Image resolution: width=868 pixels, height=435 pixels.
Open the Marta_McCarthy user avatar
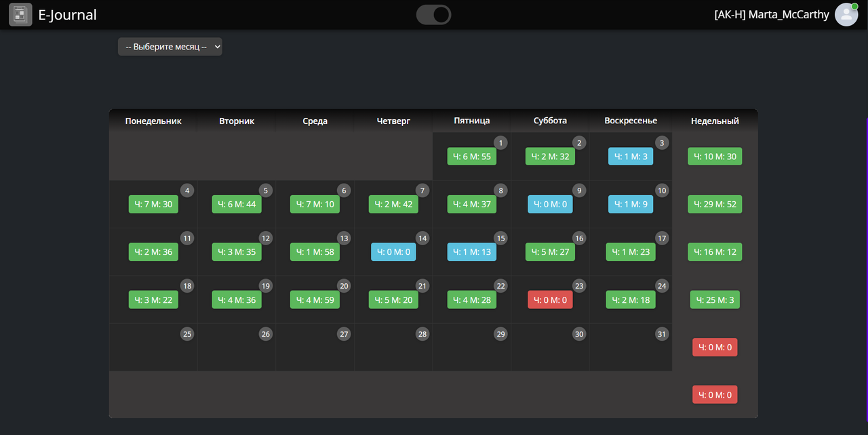(846, 14)
